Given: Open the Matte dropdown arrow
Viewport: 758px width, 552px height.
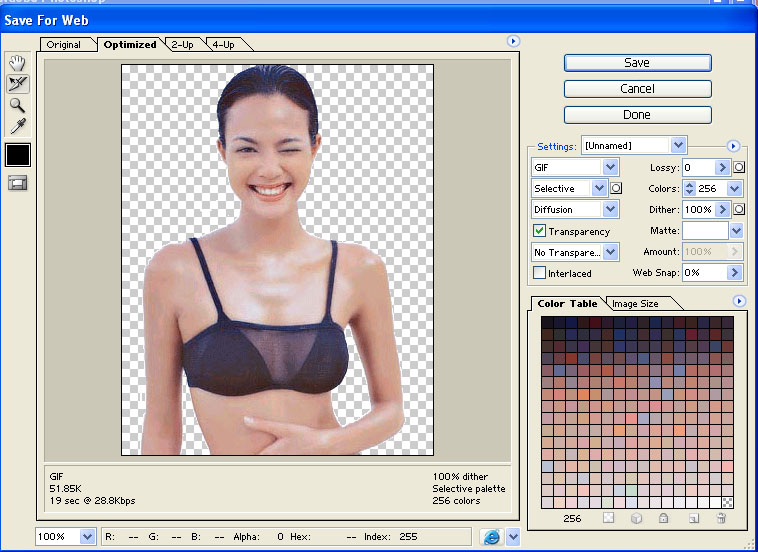Looking at the screenshot, I should [x=736, y=231].
